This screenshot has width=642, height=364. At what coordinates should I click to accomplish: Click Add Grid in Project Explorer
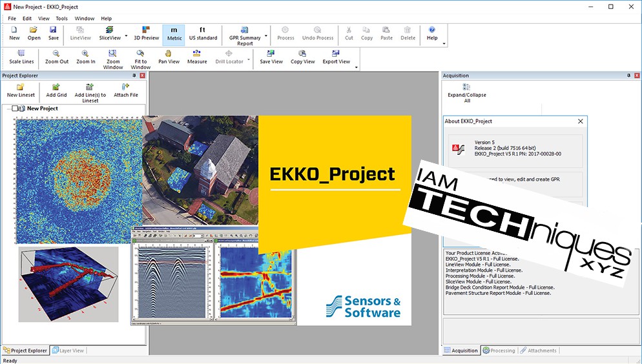(x=56, y=91)
